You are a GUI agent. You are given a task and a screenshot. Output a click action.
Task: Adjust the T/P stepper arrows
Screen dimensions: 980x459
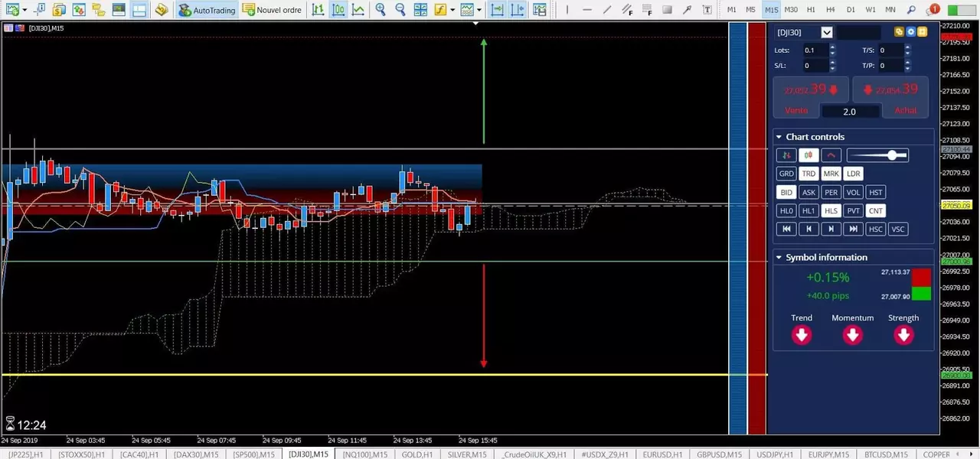pos(908,66)
